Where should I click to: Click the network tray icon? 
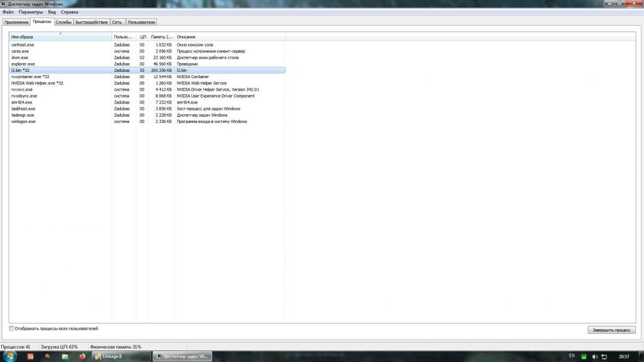604,356
